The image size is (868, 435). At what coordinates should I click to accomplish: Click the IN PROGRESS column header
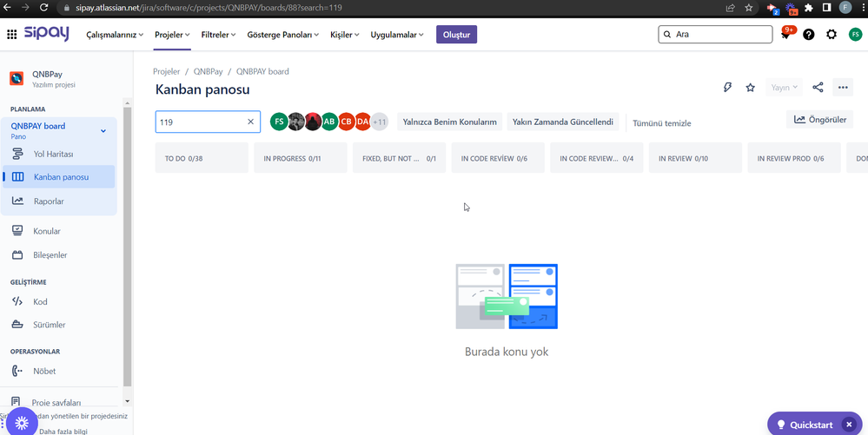click(301, 158)
